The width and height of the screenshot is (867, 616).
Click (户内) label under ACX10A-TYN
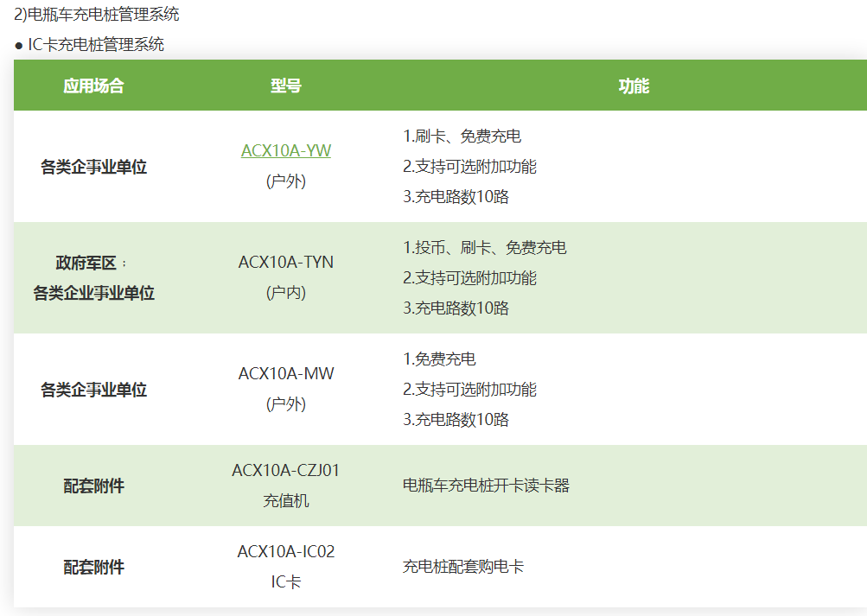(285, 293)
